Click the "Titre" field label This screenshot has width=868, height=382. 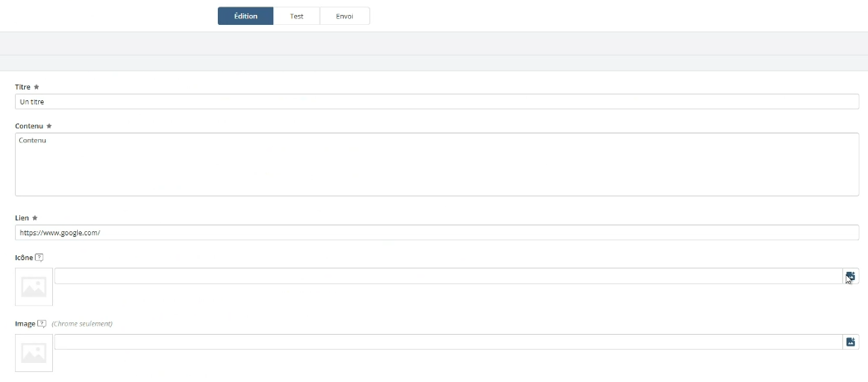(22, 87)
